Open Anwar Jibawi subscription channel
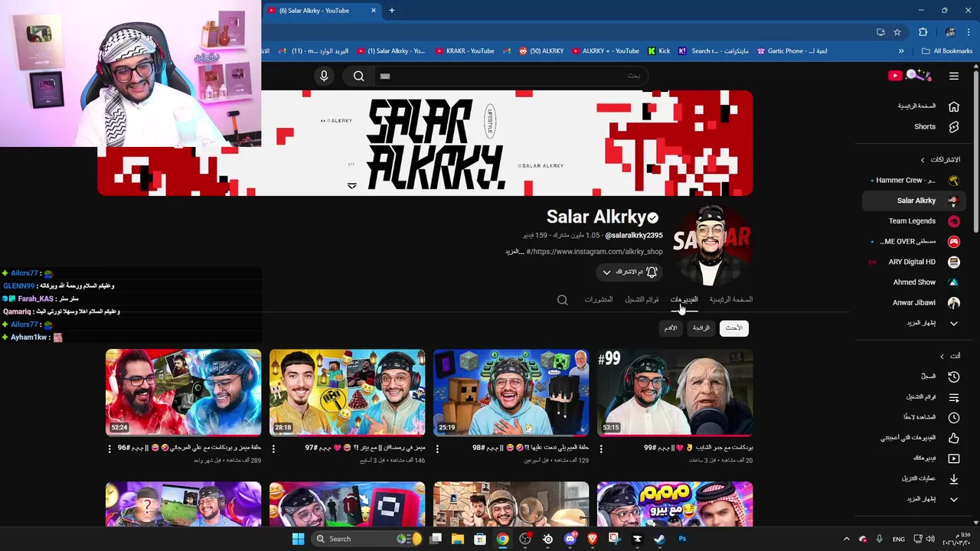980x551 pixels. (x=913, y=302)
